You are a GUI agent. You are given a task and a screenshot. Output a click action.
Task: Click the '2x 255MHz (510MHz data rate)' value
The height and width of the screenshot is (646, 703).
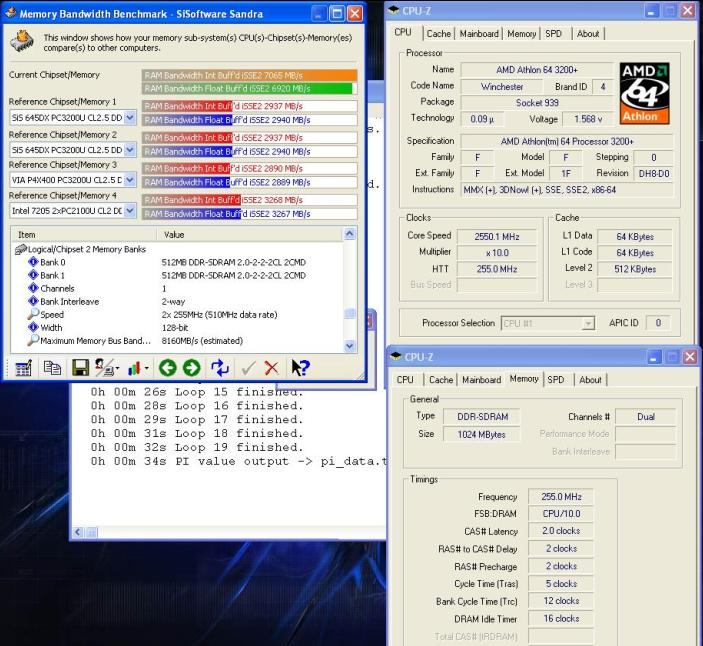pyautogui.click(x=219, y=315)
